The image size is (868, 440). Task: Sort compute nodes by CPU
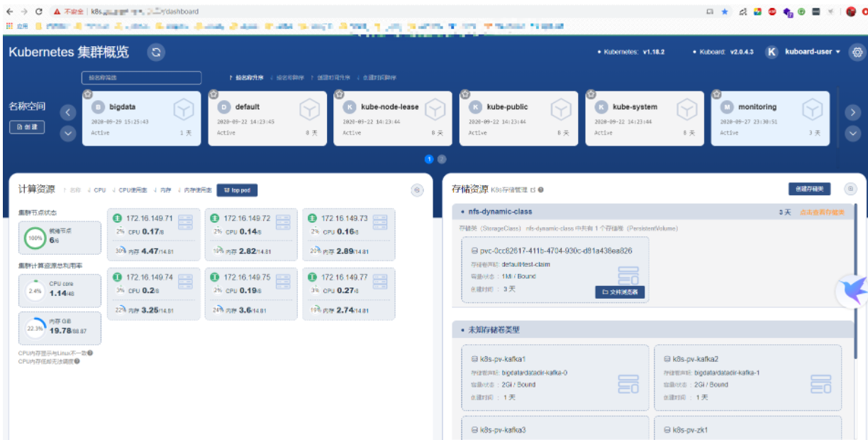click(x=99, y=190)
